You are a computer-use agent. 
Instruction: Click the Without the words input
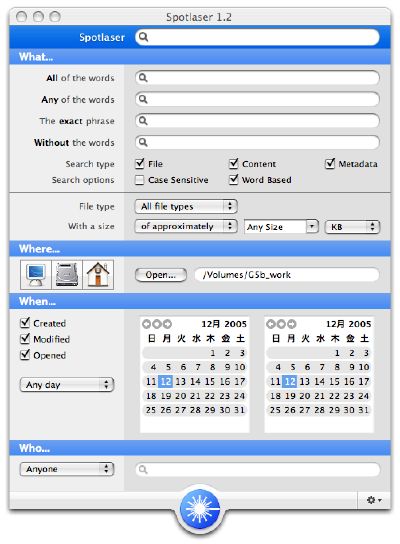257,142
